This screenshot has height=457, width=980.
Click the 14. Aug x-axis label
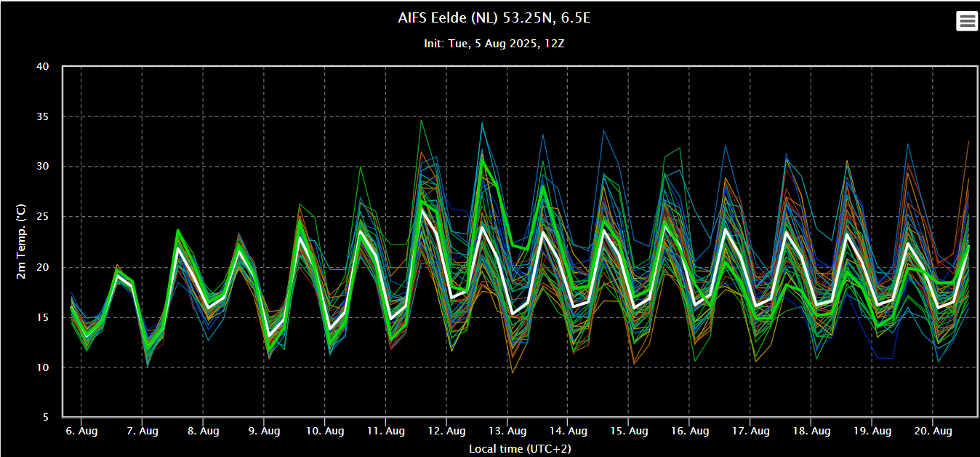point(567,432)
